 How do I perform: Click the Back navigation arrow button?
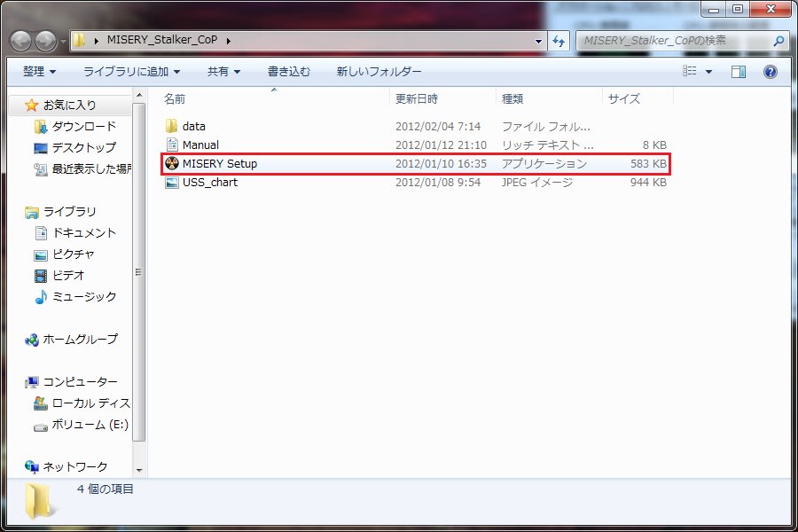pos(21,42)
